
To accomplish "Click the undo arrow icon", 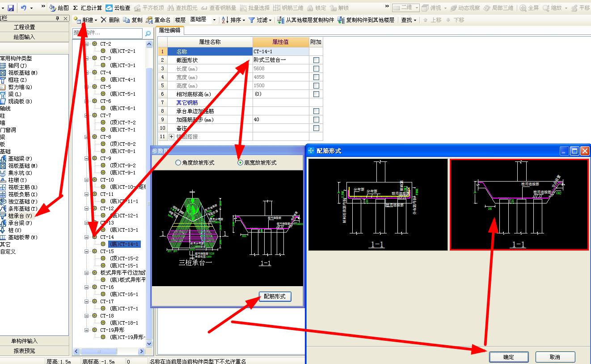I will pyautogui.click(x=24, y=8).
